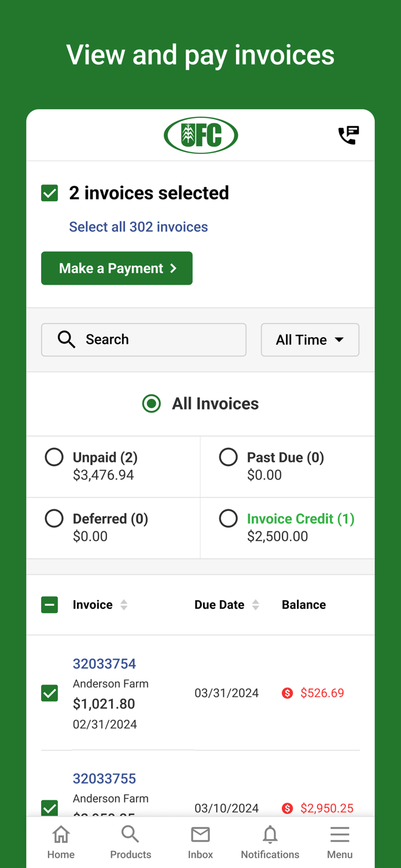Deselect invoice 32033754 checkbox
The height and width of the screenshot is (868, 401).
coord(50,693)
